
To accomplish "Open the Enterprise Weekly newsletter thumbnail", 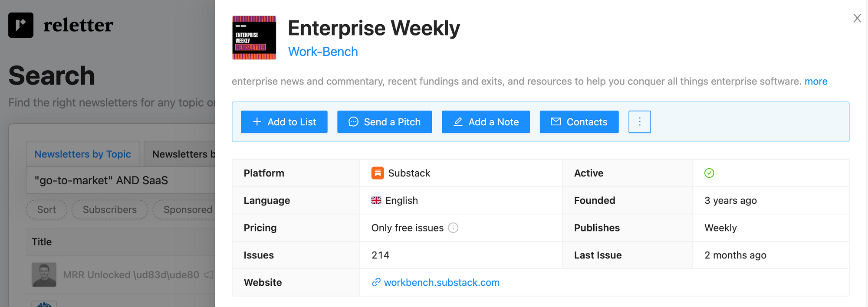I will [254, 38].
